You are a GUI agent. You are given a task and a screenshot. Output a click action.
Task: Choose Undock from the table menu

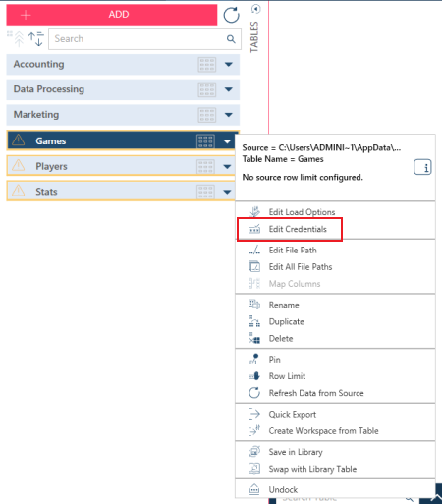(335, 489)
